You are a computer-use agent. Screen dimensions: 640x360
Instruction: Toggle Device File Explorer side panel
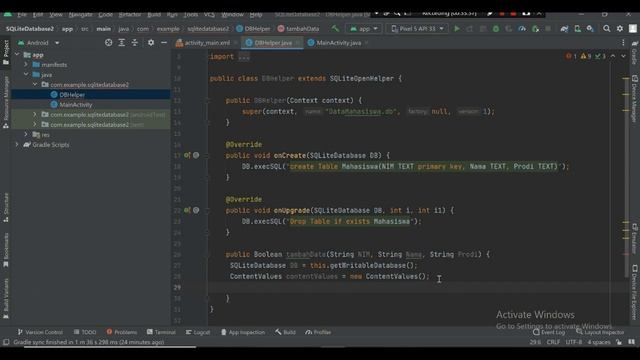(634, 292)
